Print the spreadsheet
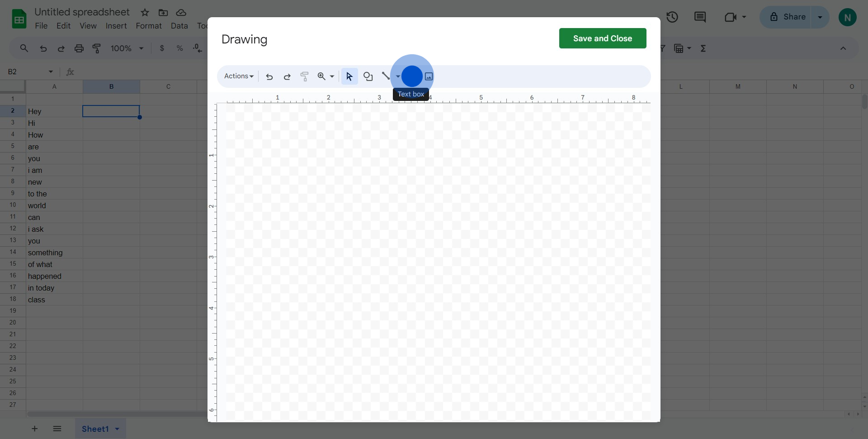This screenshot has width=868, height=439. pyautogui.click(x=79, y=48)
